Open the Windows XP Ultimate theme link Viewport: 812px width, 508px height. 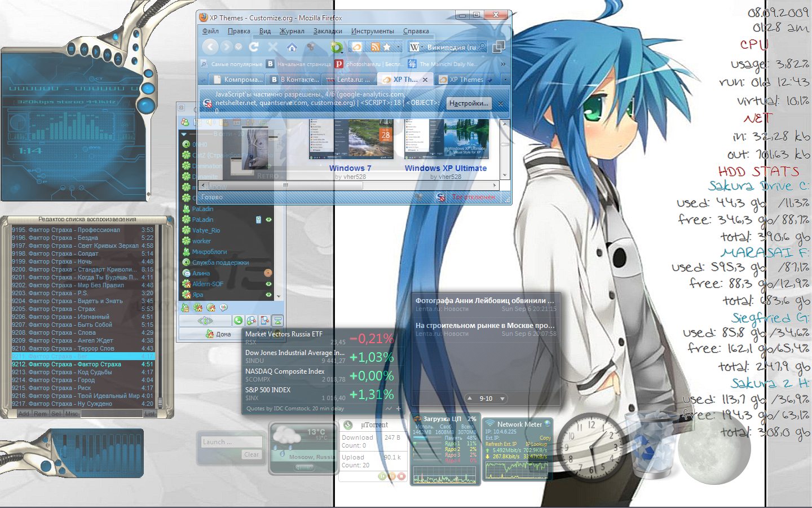click(x=445, y=168)
